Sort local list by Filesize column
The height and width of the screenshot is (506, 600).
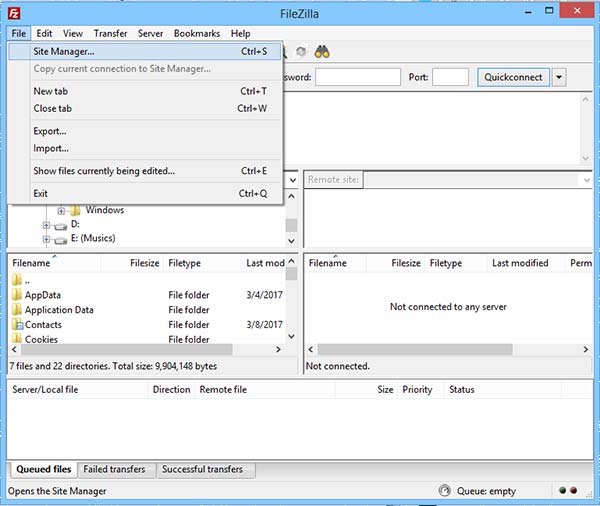[132, 263]
